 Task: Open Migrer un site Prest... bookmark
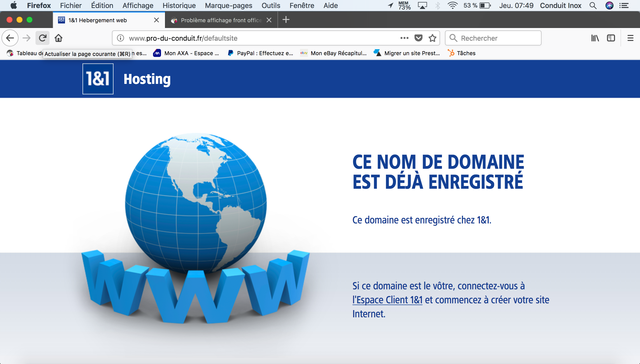pos(407,53)
